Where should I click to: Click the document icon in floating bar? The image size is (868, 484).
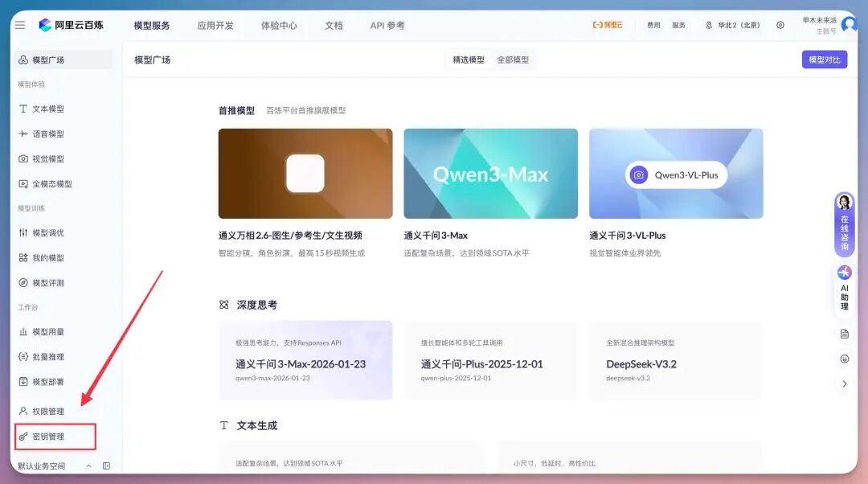pos(844,334)
